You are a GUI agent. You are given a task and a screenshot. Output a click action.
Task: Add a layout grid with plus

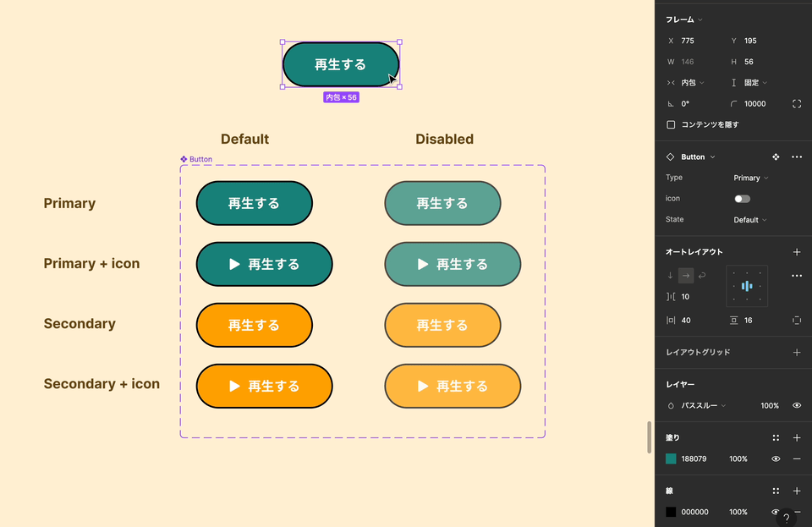[x=797, y=353]
